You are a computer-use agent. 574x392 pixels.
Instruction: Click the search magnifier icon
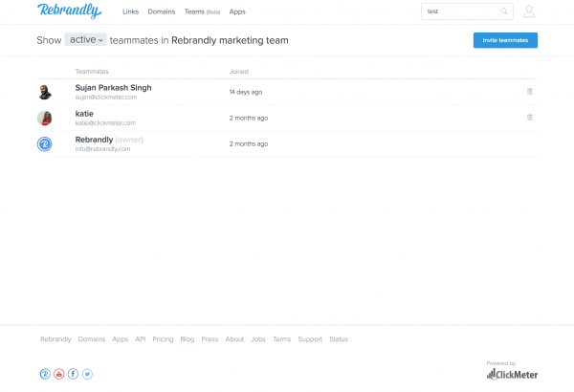[504, 11]
